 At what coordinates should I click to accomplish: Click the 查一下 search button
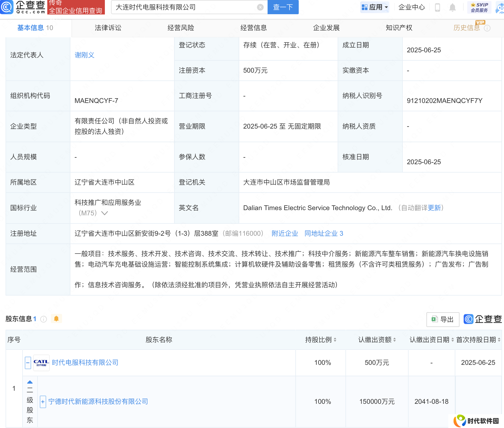[283, 7]
